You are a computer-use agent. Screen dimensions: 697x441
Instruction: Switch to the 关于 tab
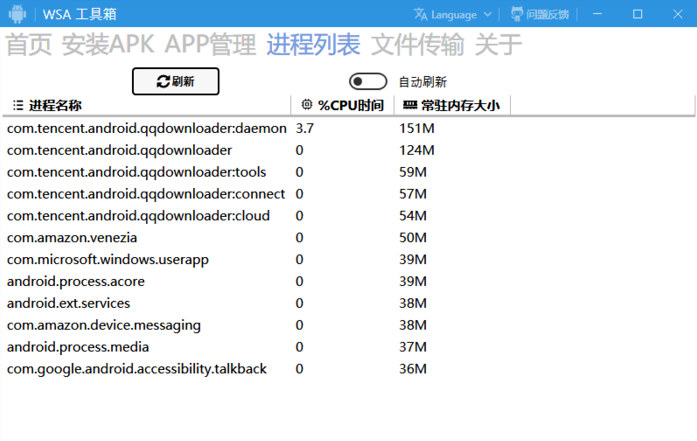(498, 45)
